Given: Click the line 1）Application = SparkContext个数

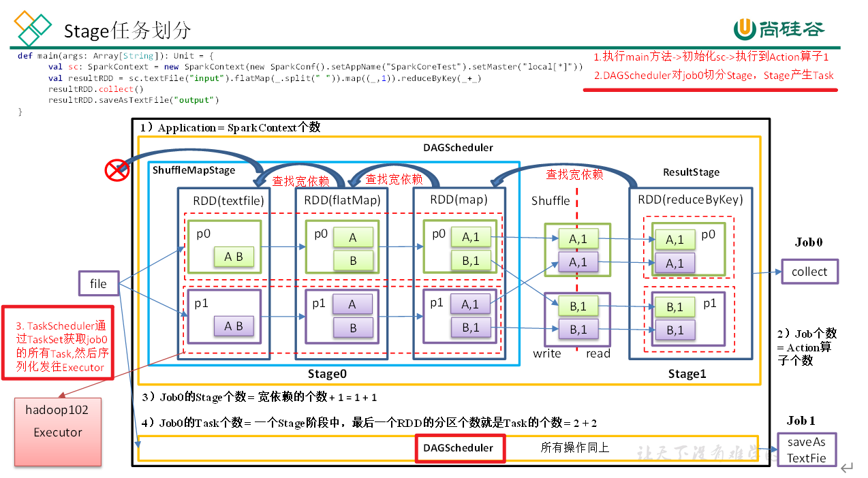Looking at the screenshot, I should click(x=230, y=127).
